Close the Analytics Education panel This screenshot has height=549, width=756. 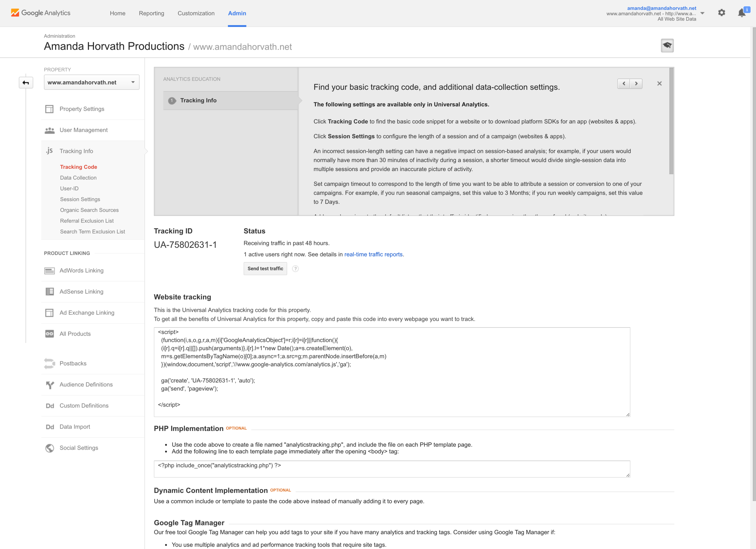[659, 84]
